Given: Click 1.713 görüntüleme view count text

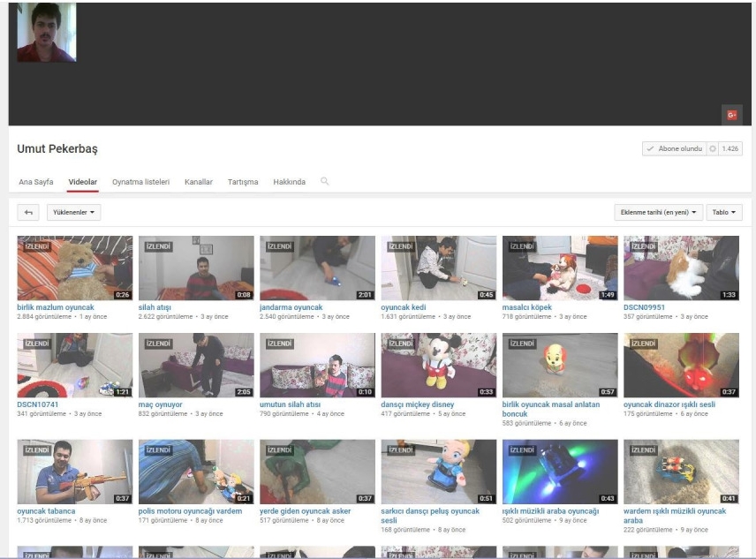Looking at the screenshot, I should coord(44,520).
